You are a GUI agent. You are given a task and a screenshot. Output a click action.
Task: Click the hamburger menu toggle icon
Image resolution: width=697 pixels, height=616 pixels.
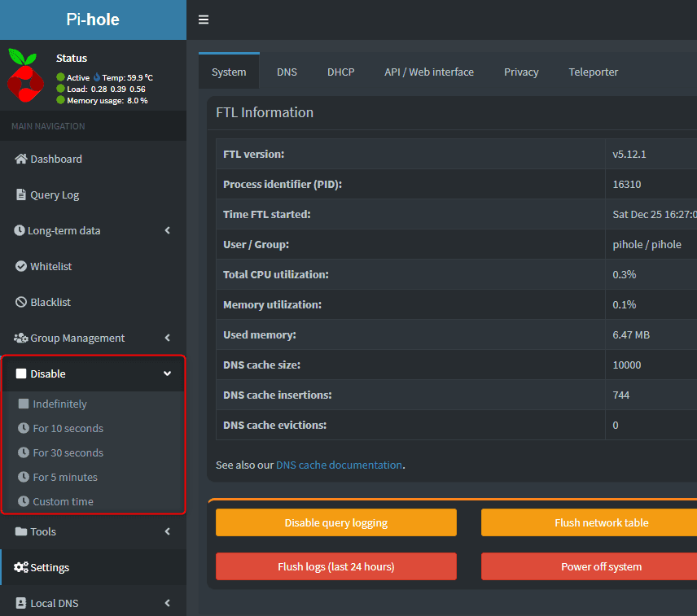(203, 20)
